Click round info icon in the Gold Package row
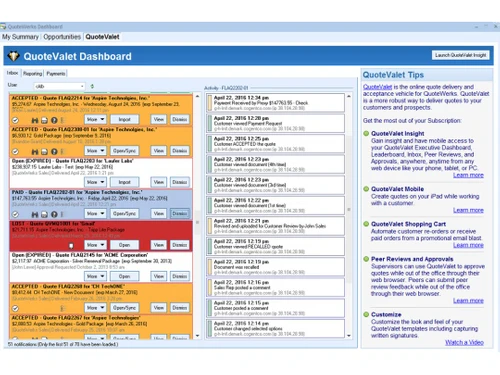 [x=54, y=152]
